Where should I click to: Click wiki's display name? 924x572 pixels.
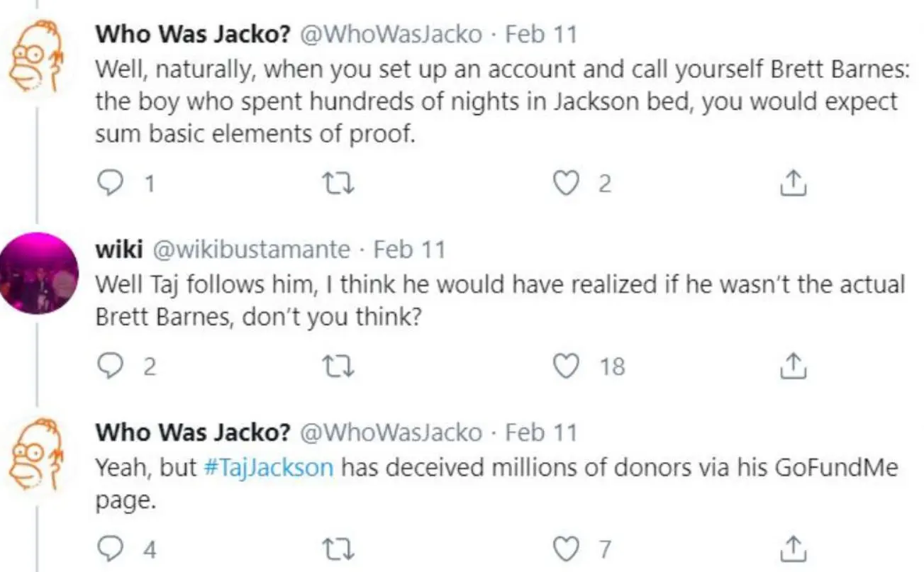coord(117,249)
